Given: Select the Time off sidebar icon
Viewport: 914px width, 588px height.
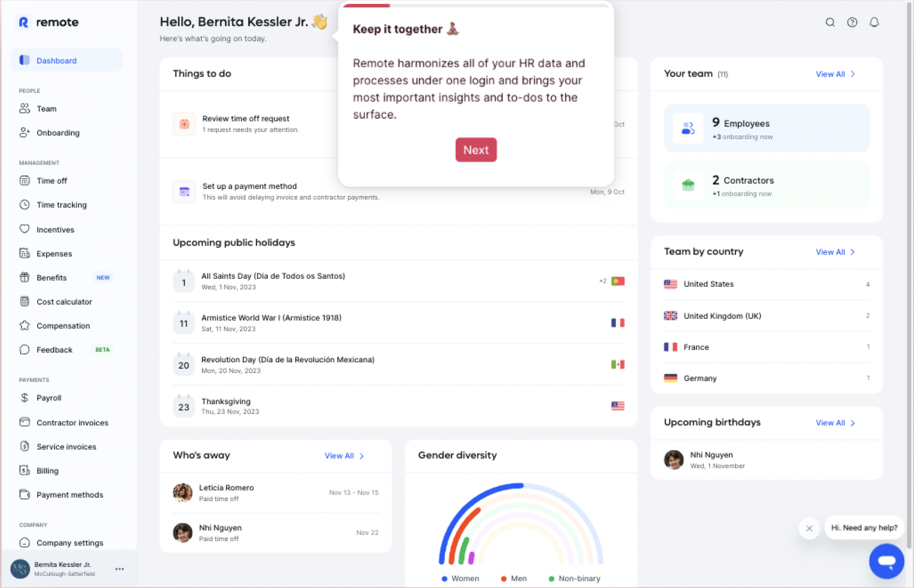Looking at the screenshot, I should pyautogui.click(x=25, y=180).
